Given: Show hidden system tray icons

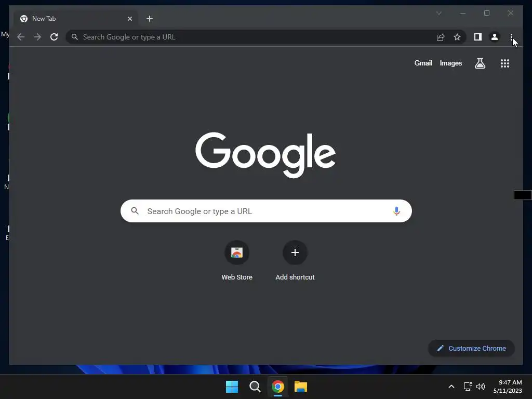Looking at the screenshot, I should point(451,387).
